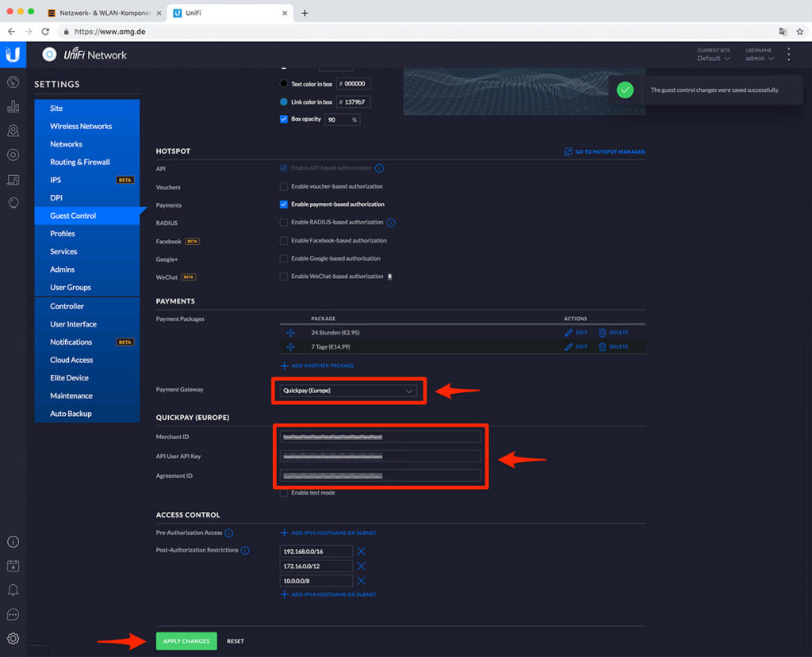
Task: Remove the 192.168.0.0/16 restriction
Action: 361,552
